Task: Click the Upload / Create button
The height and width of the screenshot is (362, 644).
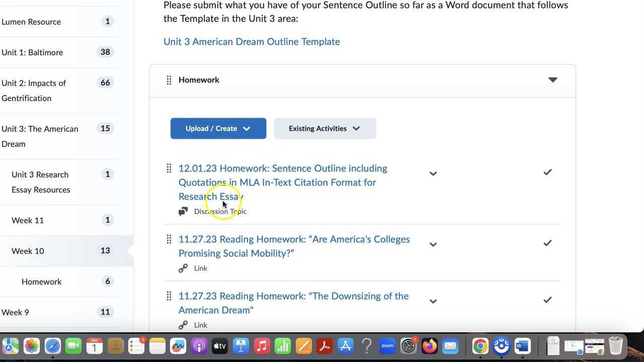Action: [218, 128]
